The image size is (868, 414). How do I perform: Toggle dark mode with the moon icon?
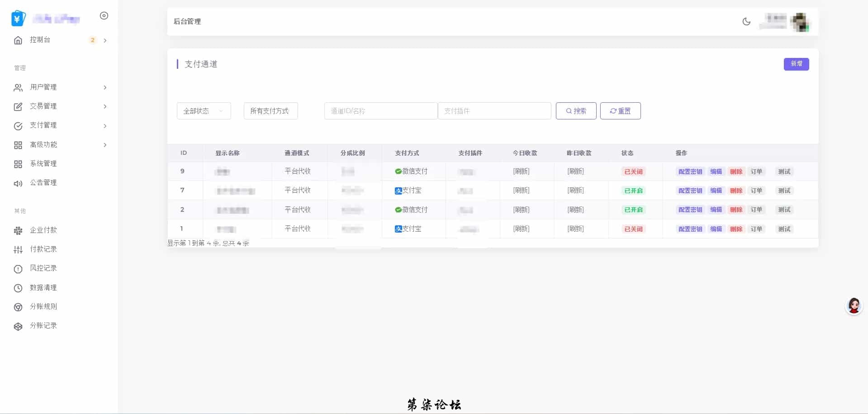pyautogui.click(x=746, y=21)
